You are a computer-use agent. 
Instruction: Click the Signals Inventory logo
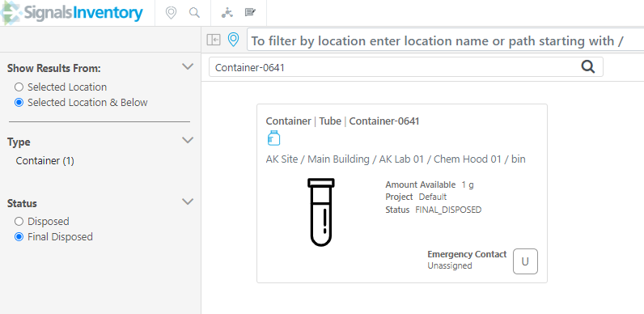[x=72, y=13]
